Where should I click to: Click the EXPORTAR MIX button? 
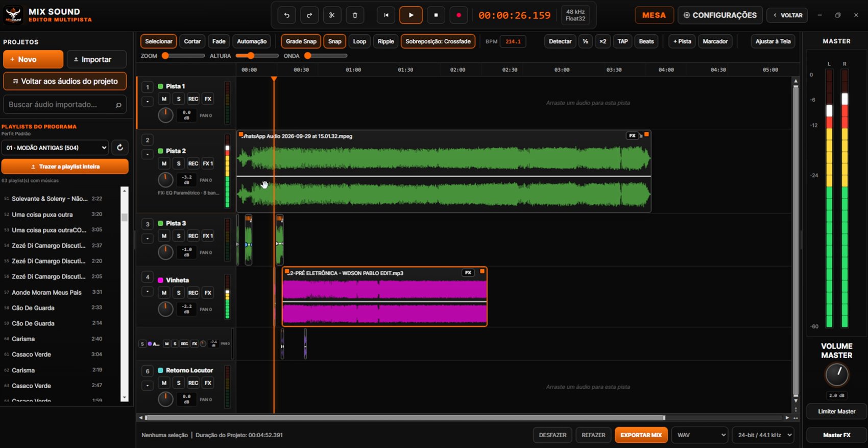(641, 435)
